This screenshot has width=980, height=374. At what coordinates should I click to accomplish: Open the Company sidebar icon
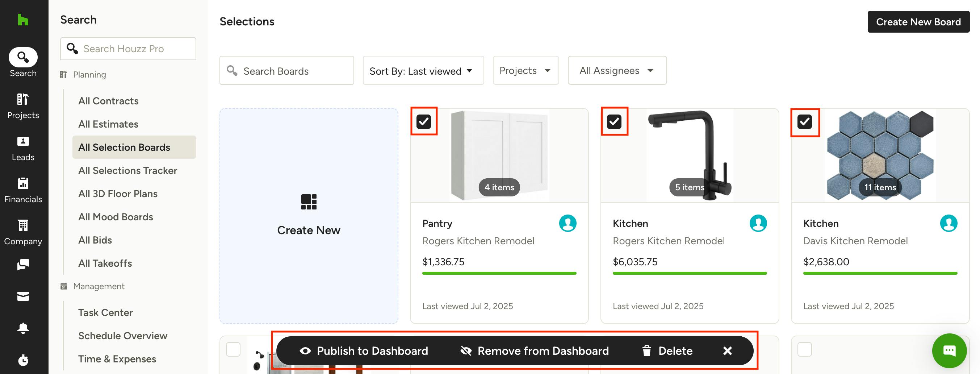pos(23,232)
